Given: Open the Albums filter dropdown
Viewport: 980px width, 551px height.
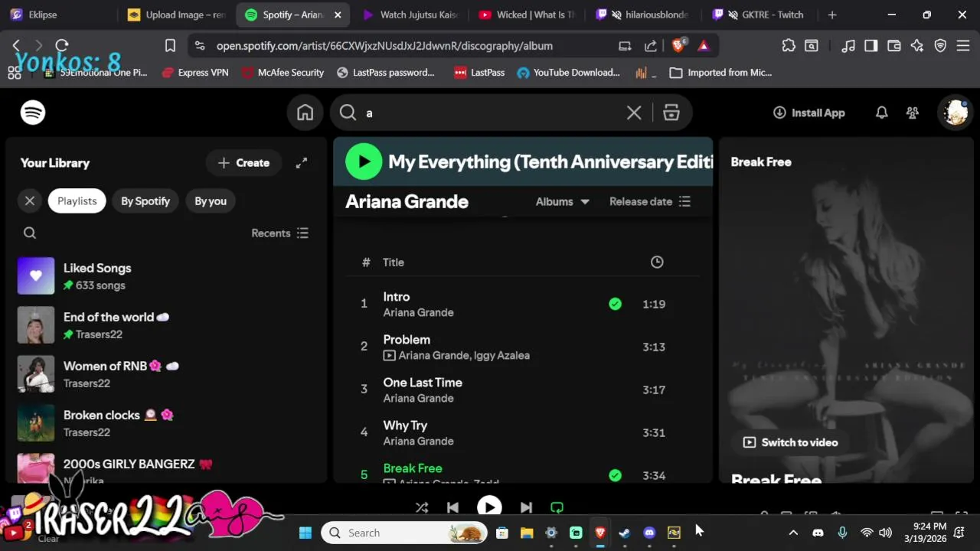Looking at the screenshot, I should [563, 202].
